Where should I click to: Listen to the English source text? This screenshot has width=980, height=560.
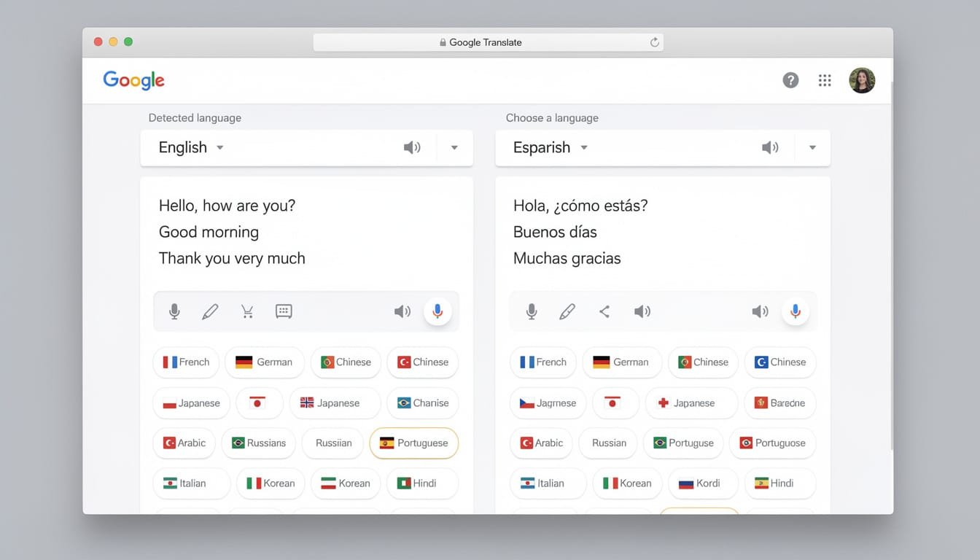tap(402, 311)
